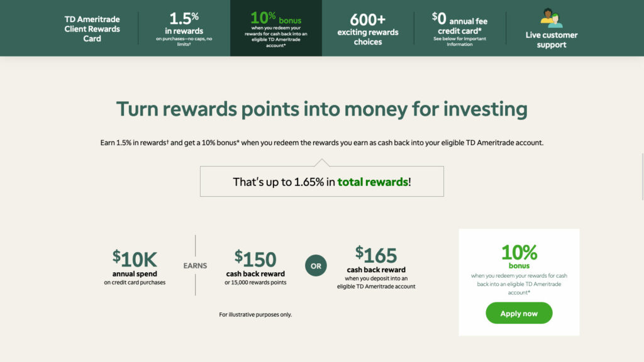644x362 pixels.
Task: Click the page scrollbar on right edge
Action: pyautogui.click(x=642, y=177)
